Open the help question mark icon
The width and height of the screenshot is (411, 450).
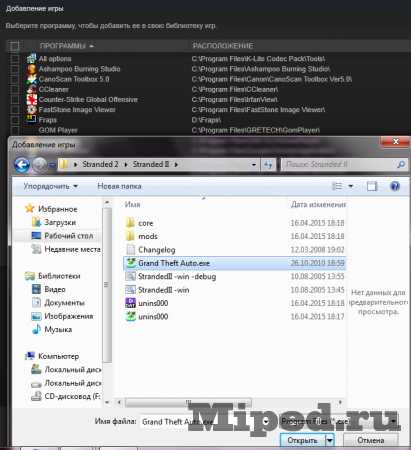395,186
